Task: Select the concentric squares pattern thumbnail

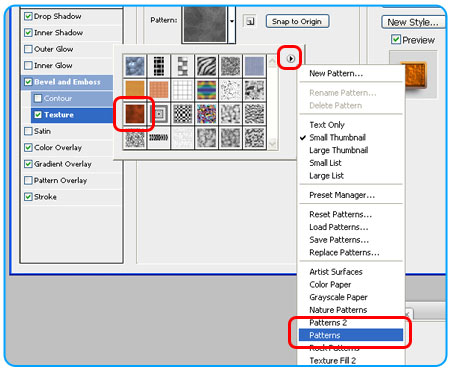Action: point(159,114)
